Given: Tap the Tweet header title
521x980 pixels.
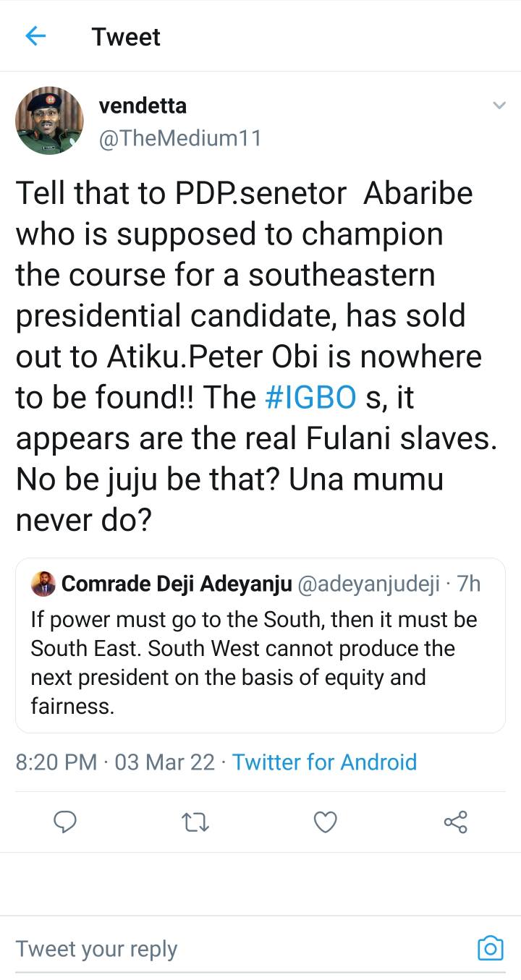Looking at the screenshot, I should pos(126,37).
